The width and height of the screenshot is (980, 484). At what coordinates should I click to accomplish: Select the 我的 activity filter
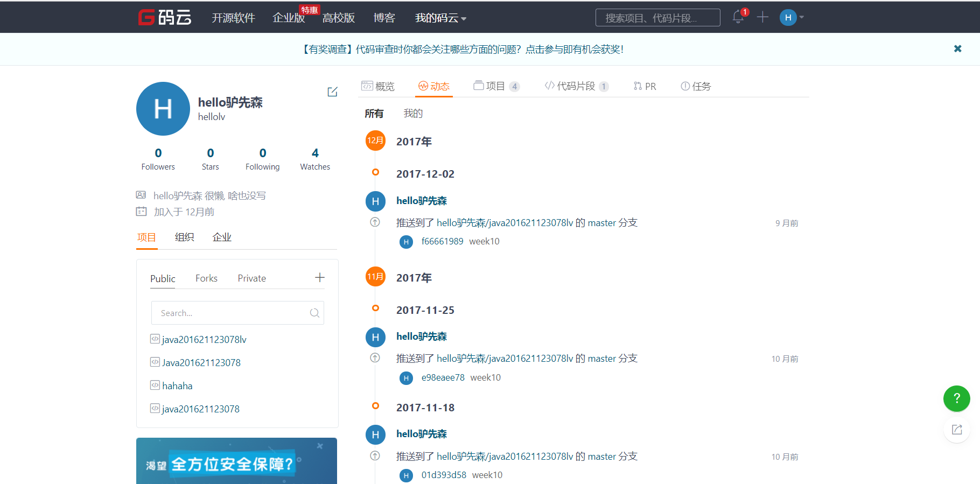click(413, 114)
